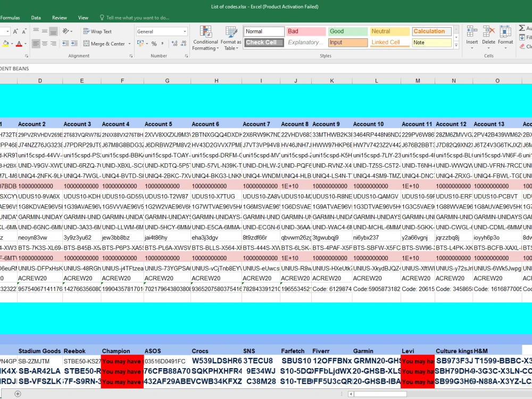Toggle Align Right alignment
Image resolution: width=532 pixels, height=399 pixels.
coord(53,44)
